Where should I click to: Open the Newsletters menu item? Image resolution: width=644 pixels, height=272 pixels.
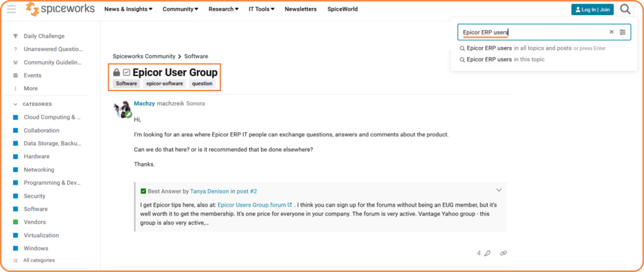[301, 9]
